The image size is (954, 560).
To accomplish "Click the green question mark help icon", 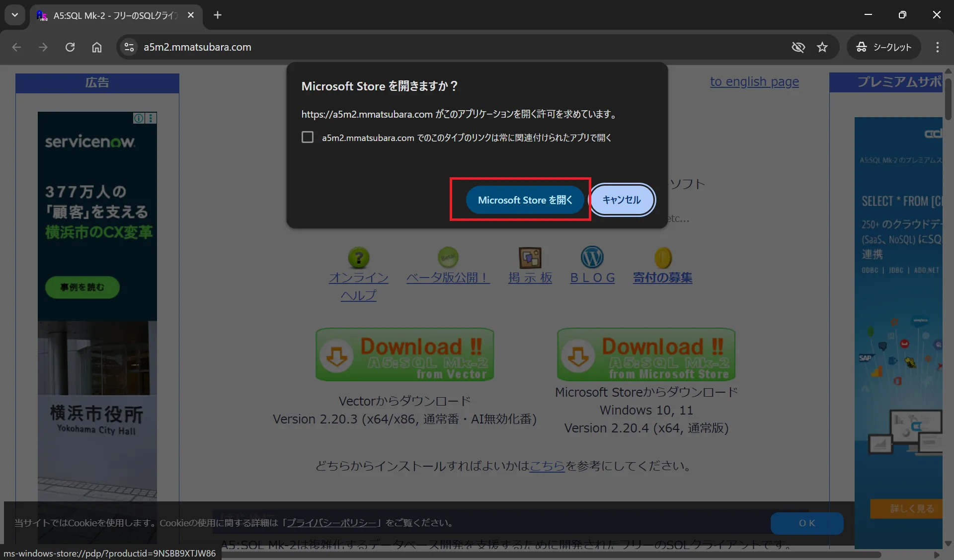I will coord(359,258).
